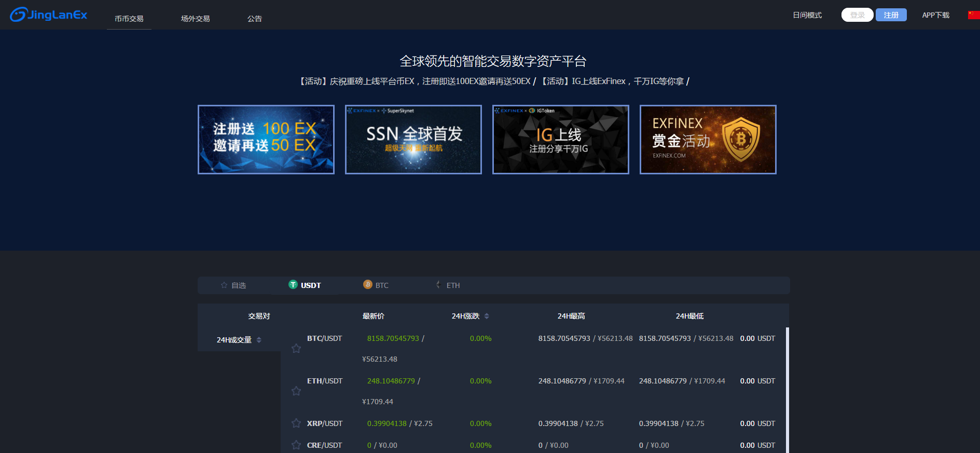Click the ETH latest price 248.10486779
Image resolution: width=980 pixels, height=453 pixels.
(391, 381)
